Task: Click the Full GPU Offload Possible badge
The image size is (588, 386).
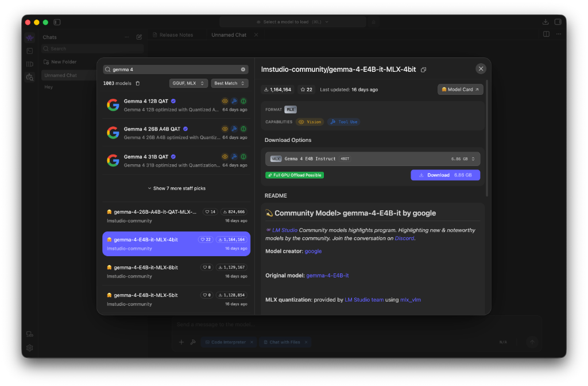Action: pyautogui.click(x=295, y=175)
